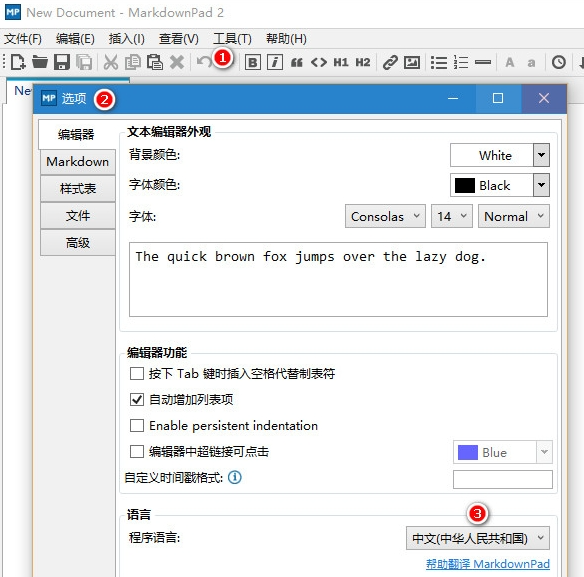Close the 选项 dialog

coord(544,98)
